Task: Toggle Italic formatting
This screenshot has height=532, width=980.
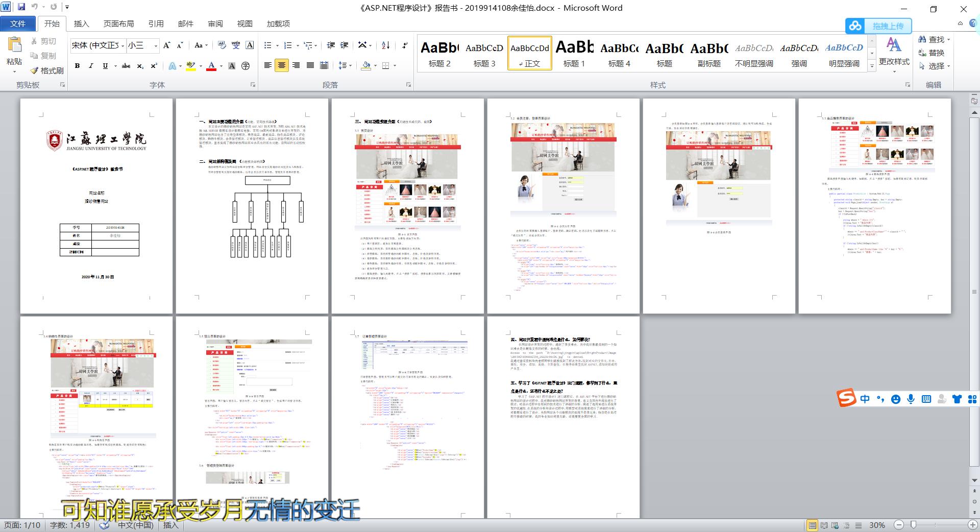Action: click(91, 66)
